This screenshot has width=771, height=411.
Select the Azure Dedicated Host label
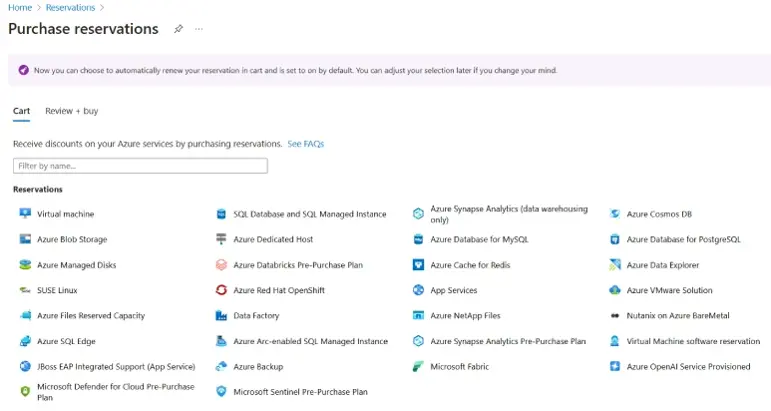273,239
